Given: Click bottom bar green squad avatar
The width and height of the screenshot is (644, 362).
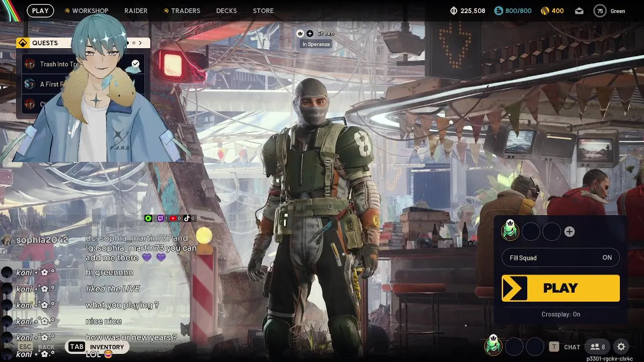Looking at the screenshot, I should coord(493,346).
